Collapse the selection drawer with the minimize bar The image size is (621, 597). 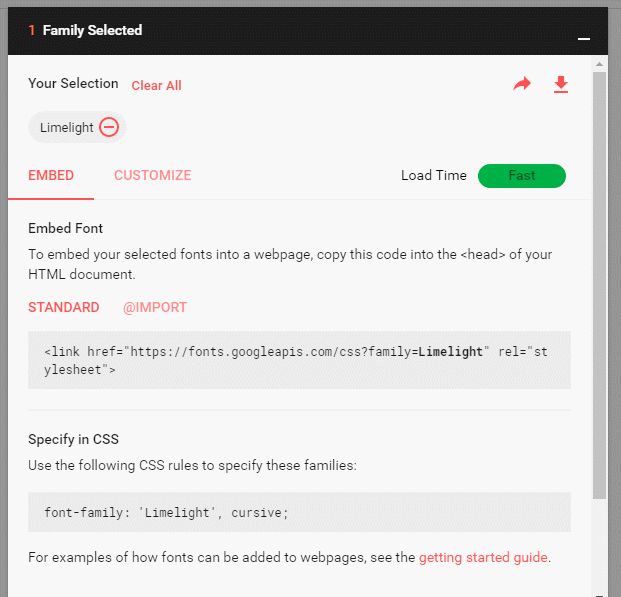coord(584,38)
